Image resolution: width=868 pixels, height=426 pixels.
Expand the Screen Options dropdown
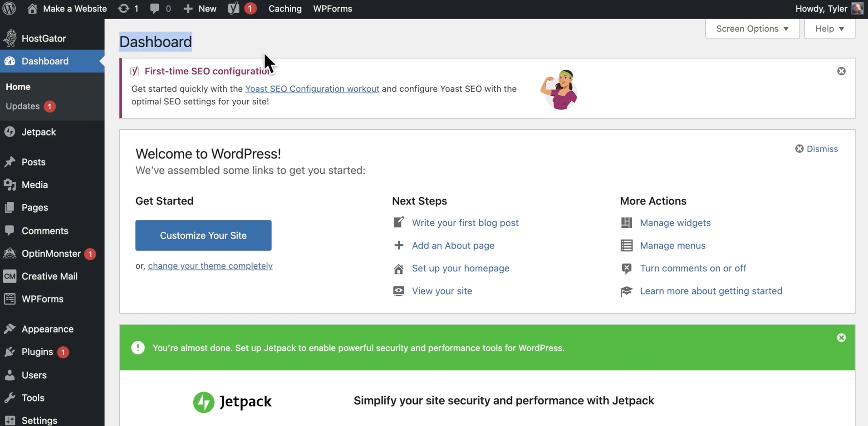click(752, 29)
